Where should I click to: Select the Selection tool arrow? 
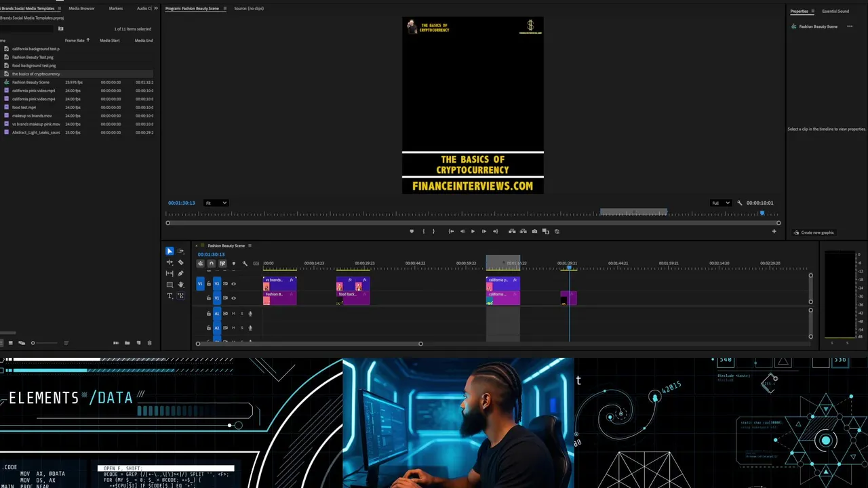point(170,251)
